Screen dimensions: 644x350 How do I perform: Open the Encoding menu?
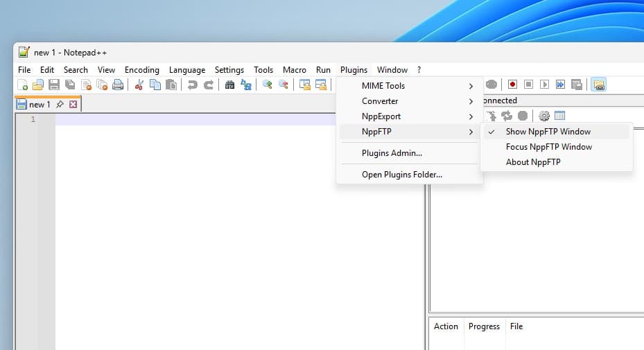point(141,70)
